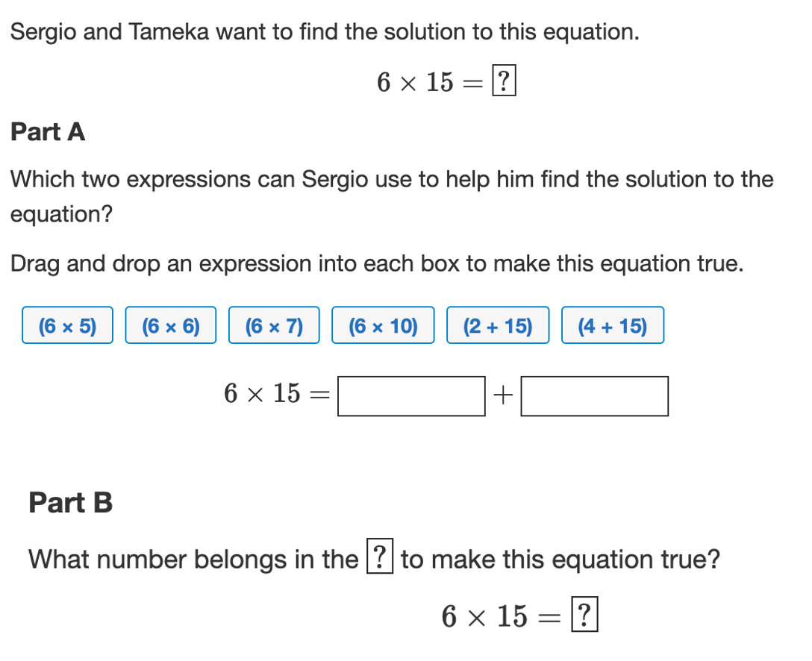Choose the (6 × 10) expression tile
The width and height of the screenshot is (812, 661).
point(383,325)
